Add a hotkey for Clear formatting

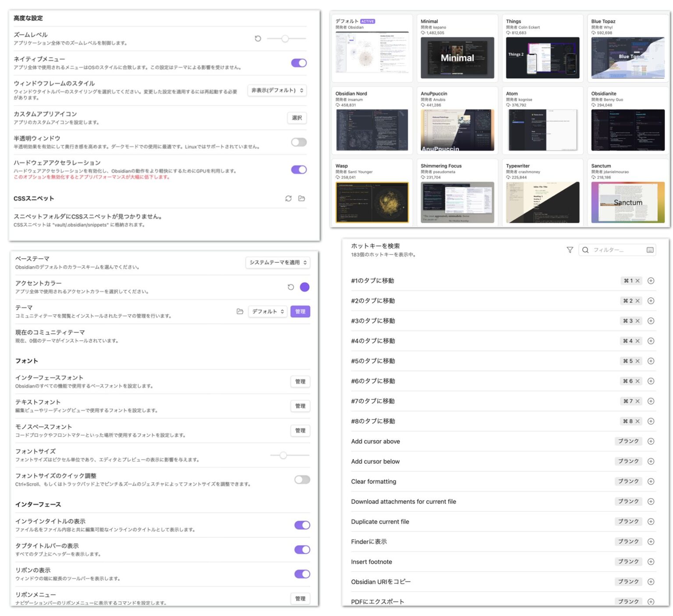click(651, 482)
